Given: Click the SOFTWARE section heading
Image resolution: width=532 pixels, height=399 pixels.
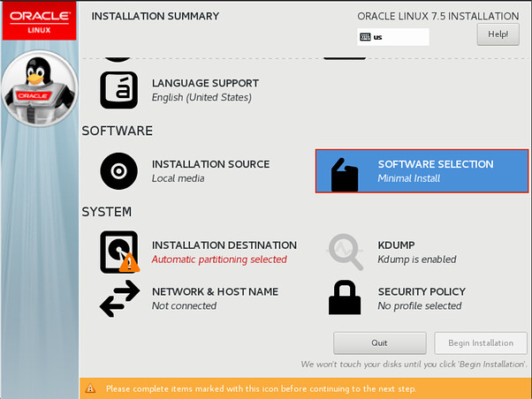Looking at the screenshot, I should pyautogui.click(x=118, y=131).
